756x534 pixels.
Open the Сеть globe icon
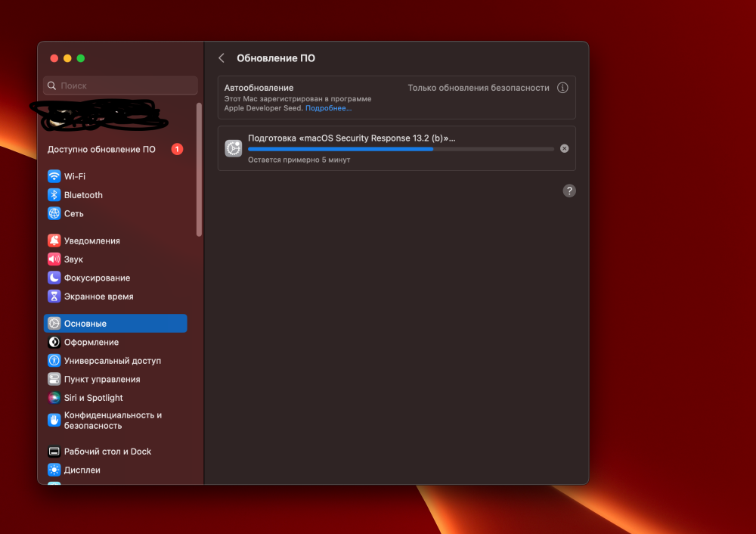tap(54, 213)
